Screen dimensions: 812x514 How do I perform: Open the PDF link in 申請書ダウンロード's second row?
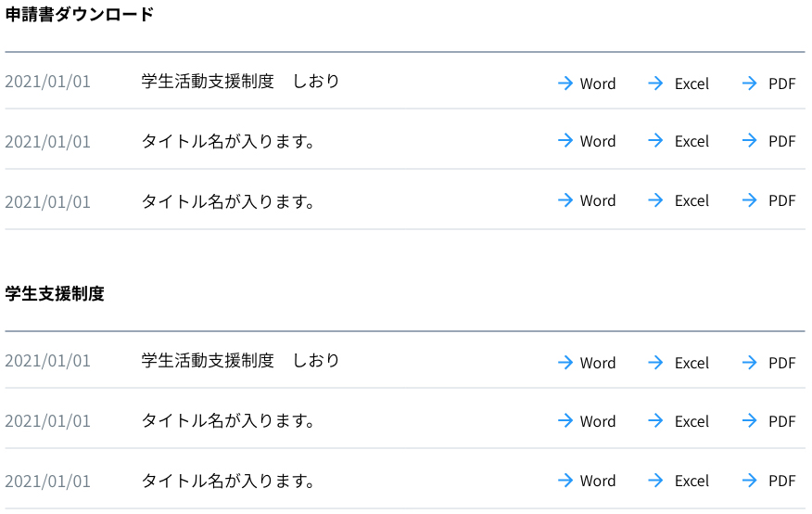781,142
